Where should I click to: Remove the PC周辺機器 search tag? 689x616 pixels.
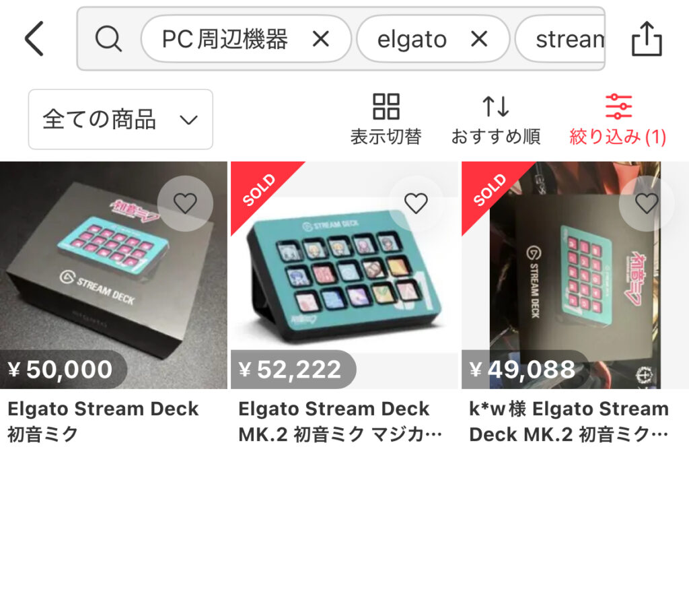pyautogui.click(x=321, y=38)
